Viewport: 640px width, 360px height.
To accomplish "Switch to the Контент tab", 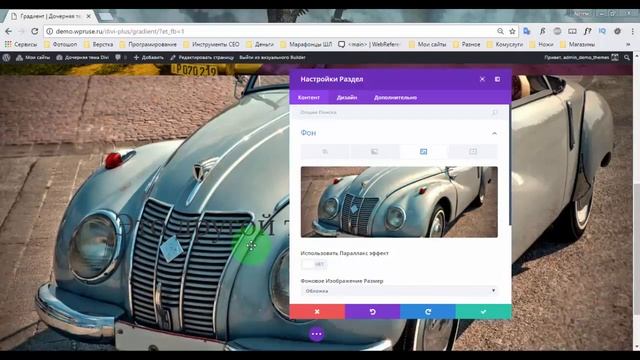I will [x=309, y=98].
